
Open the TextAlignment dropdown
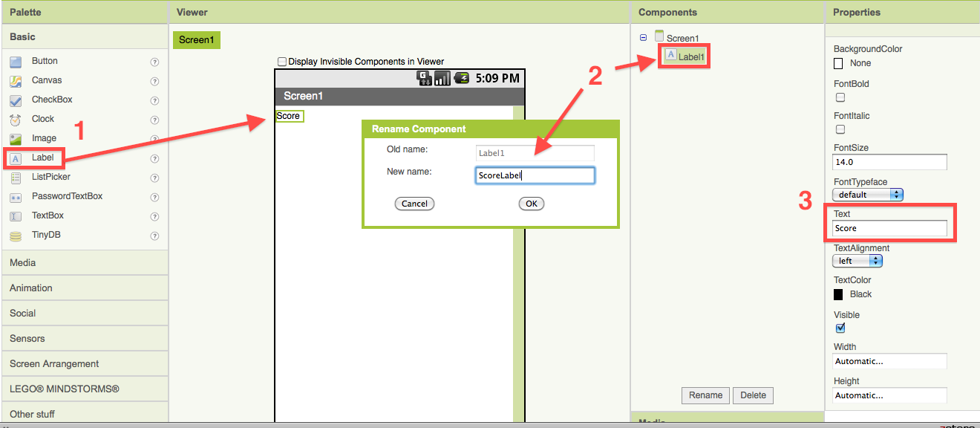coord(857,261)
